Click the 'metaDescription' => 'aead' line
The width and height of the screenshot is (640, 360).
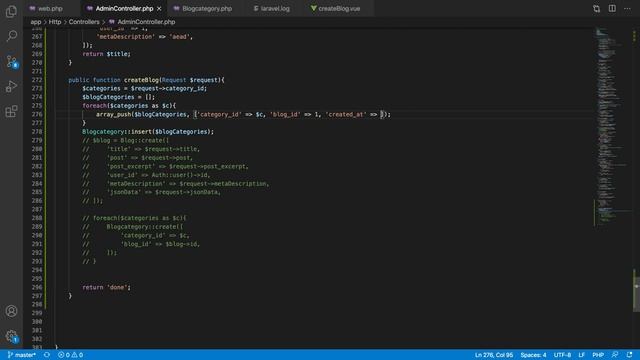144,37
